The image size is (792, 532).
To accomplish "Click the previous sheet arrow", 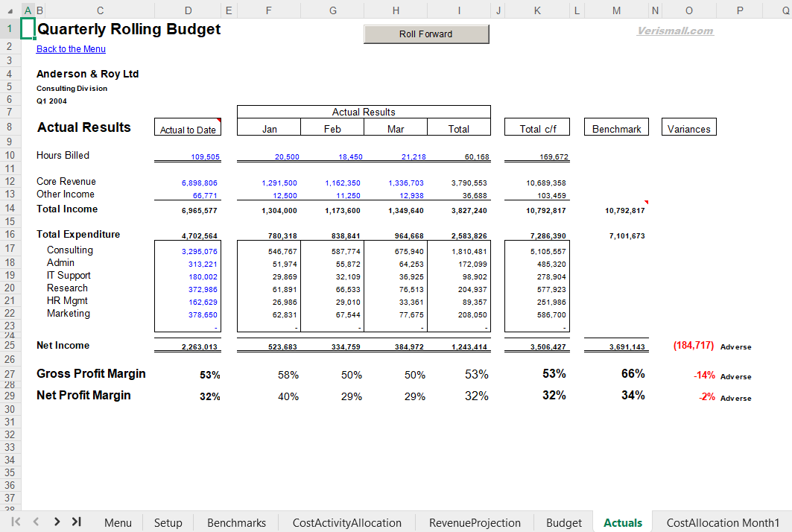I will pos(35,522).
